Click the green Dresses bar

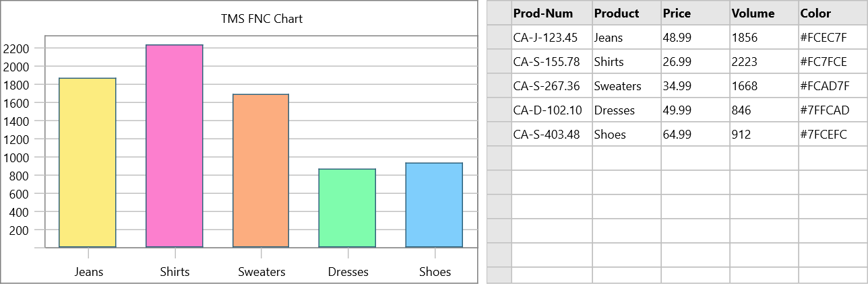click(x=347, y=208)
